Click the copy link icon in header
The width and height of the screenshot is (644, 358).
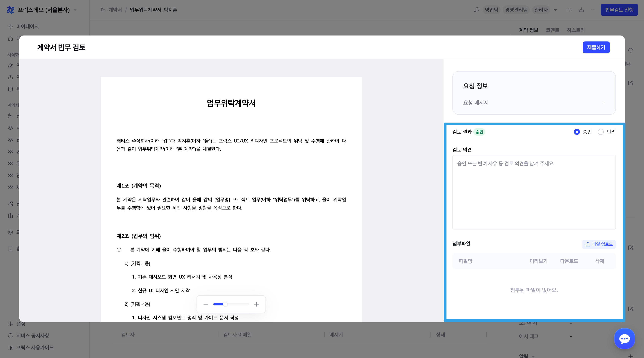[569, 10]
